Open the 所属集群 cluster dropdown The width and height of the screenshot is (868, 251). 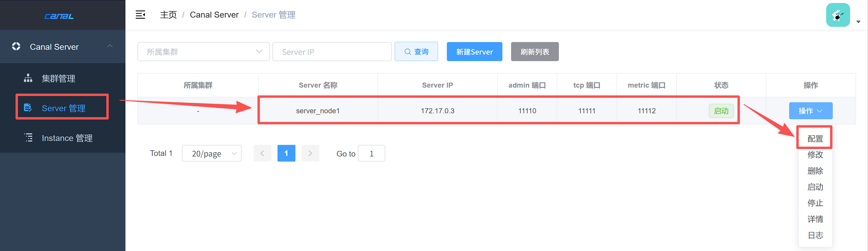(x=203, y=52)
